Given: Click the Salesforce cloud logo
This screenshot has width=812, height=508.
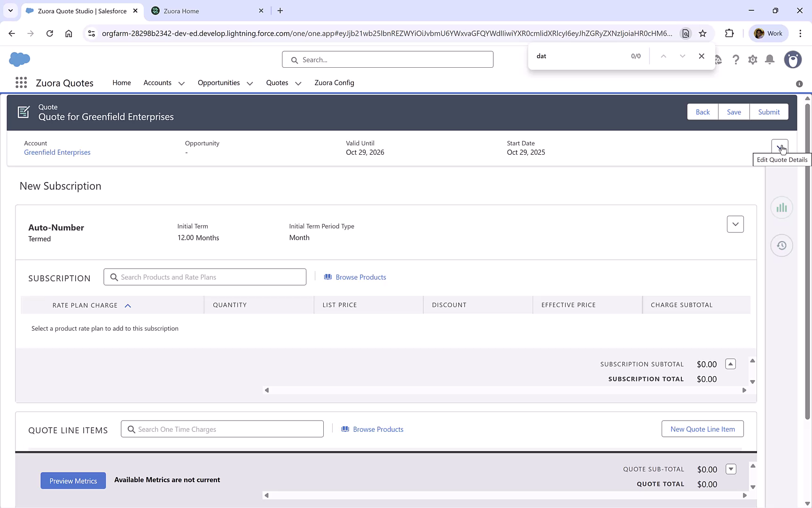Looking at the screenshot, I should (19, 59).
